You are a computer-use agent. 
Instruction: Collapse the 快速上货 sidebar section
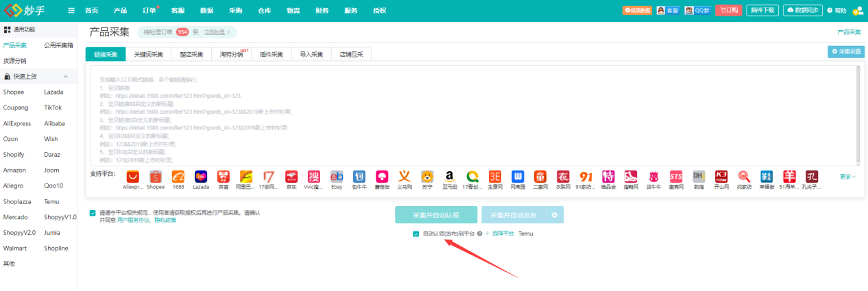coord(66,77)
